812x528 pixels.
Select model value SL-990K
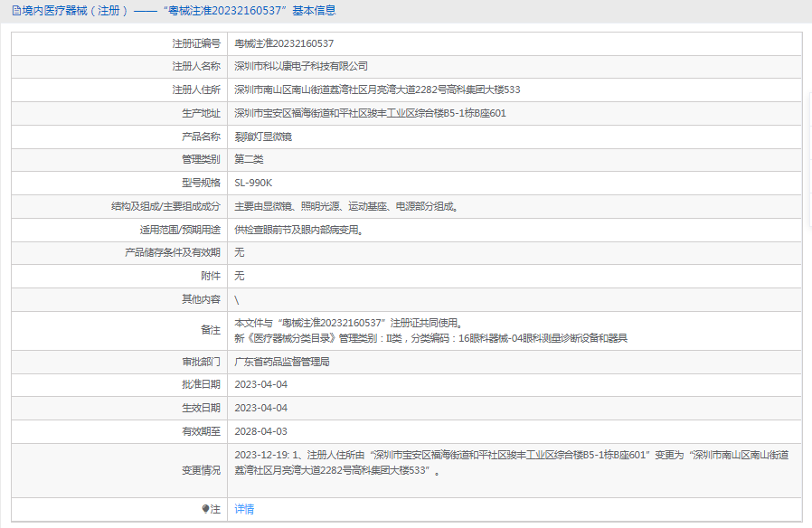(253, 183)
